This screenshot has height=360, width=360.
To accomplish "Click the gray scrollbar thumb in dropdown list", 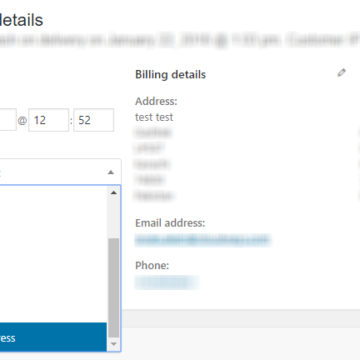I will (x=113, y=288).
